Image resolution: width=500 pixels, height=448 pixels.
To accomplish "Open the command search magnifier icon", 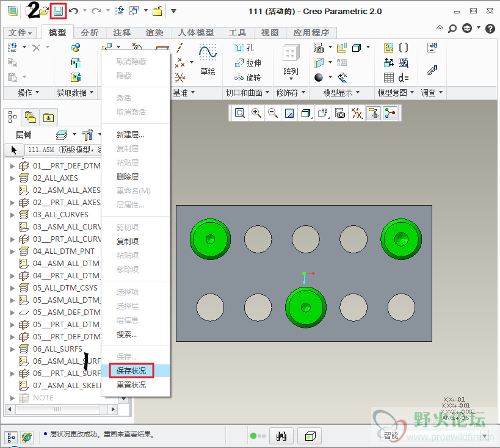I will (x=452, y=29).
